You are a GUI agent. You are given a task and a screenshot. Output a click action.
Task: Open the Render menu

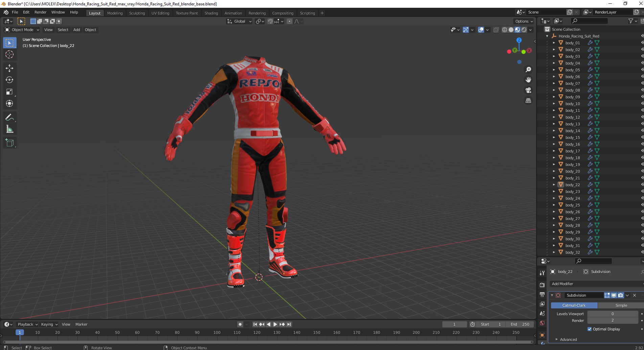point(40,12)
